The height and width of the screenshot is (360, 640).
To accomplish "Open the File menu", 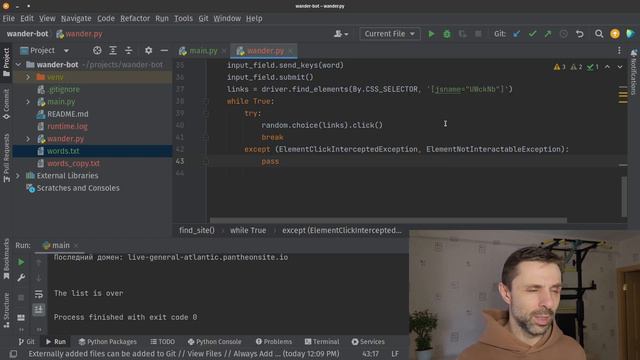I will [x=8, y=18].
